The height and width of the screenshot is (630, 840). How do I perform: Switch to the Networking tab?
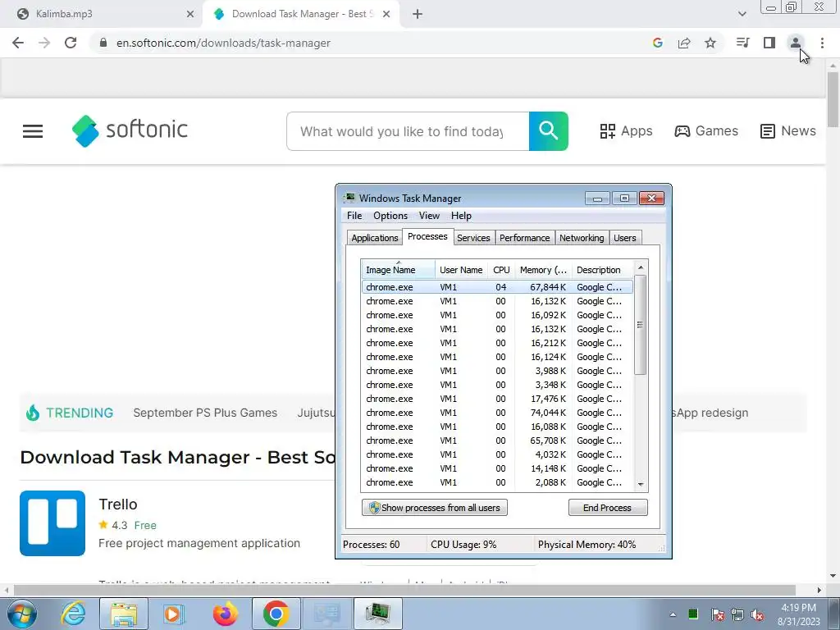[x=582, y=238]
